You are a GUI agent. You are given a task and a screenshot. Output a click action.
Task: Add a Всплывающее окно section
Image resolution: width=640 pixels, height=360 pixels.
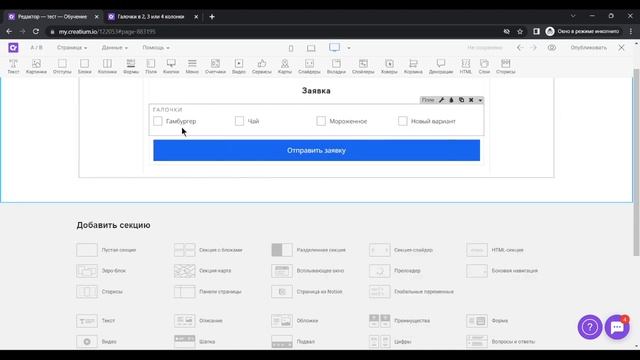(308, 271)
